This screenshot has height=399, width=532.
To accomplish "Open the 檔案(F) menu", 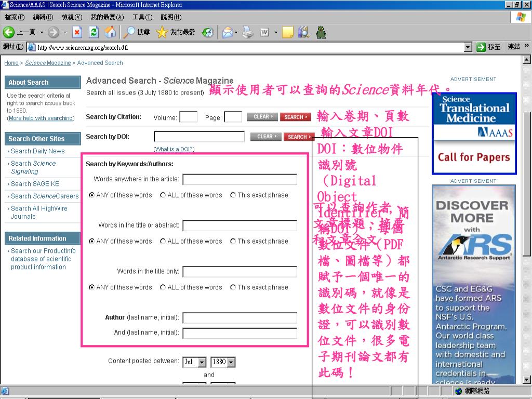I will point(15,17).
